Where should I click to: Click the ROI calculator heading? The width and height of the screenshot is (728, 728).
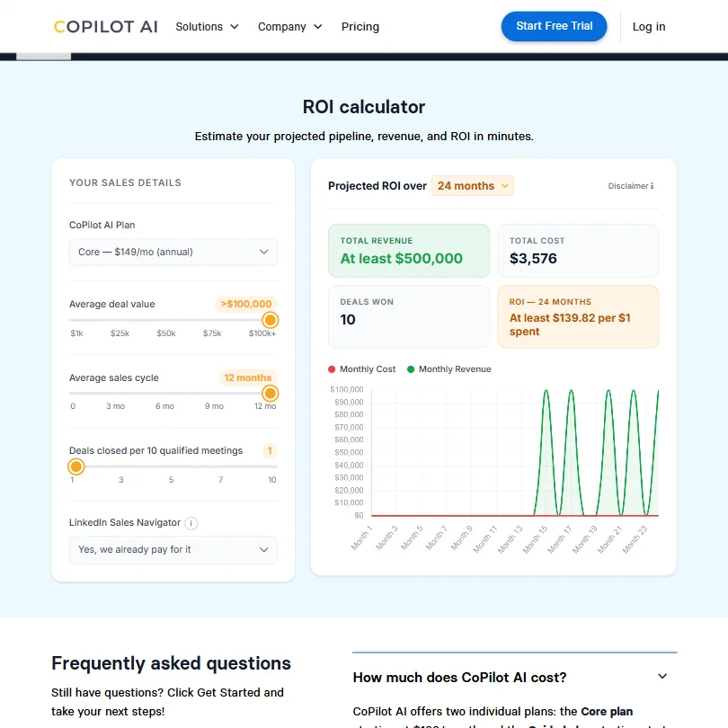click(363, 107)
